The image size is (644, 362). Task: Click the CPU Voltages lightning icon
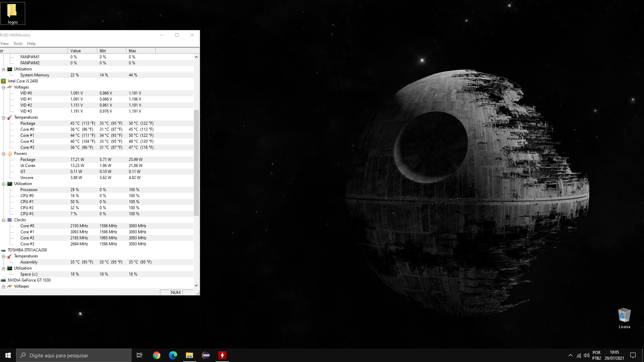click(x=10, y=87)
